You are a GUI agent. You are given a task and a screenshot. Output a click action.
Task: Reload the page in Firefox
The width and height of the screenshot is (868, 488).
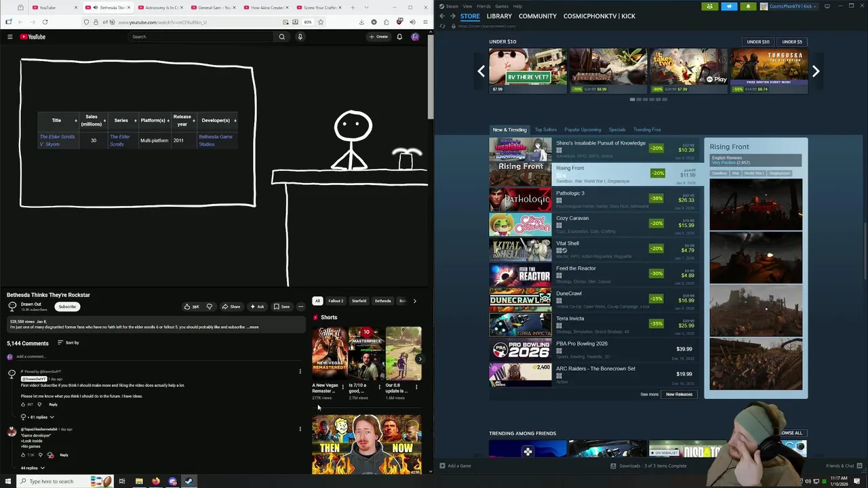pyautogui.click(x=44, y=22)
